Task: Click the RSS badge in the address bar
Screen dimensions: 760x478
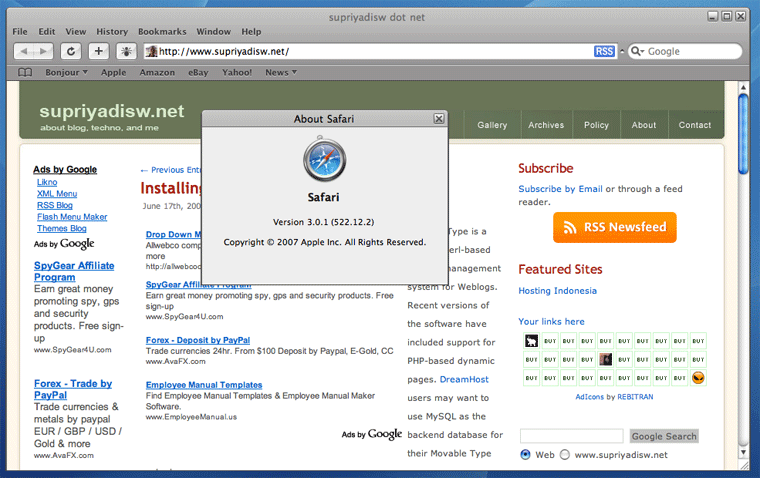Action: pyautogui.click(x=604, y=51)
